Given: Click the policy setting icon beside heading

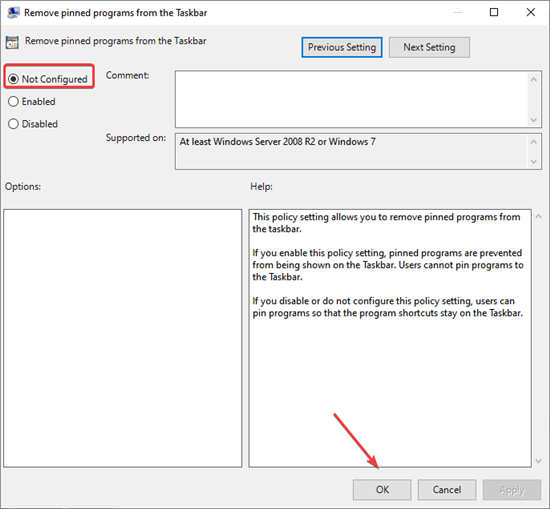Looking at the screenshot, I should tap(12, 42).
